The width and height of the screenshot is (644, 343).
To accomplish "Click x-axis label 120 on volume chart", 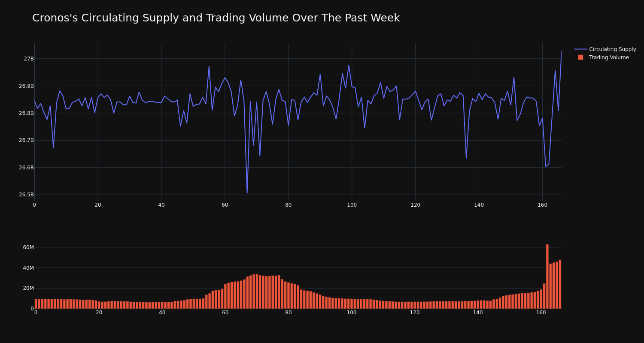I will pyautogui.click(x=415, y=313).
